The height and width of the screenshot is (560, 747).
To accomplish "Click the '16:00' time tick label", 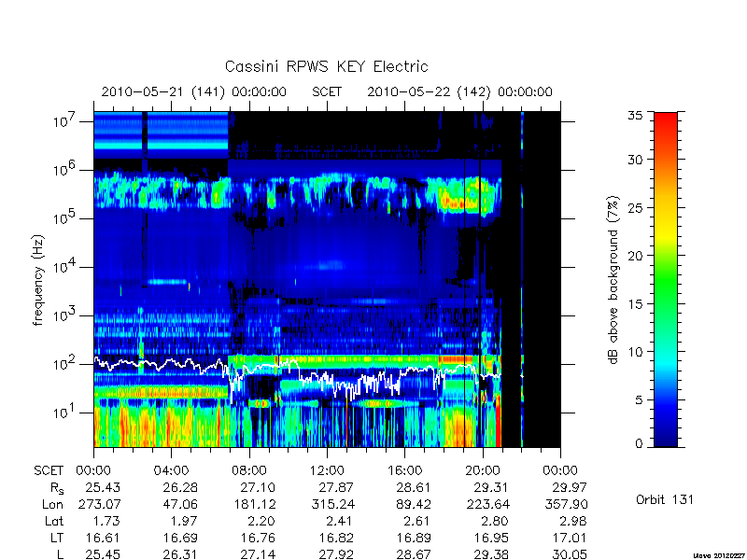I will point(404,471).
